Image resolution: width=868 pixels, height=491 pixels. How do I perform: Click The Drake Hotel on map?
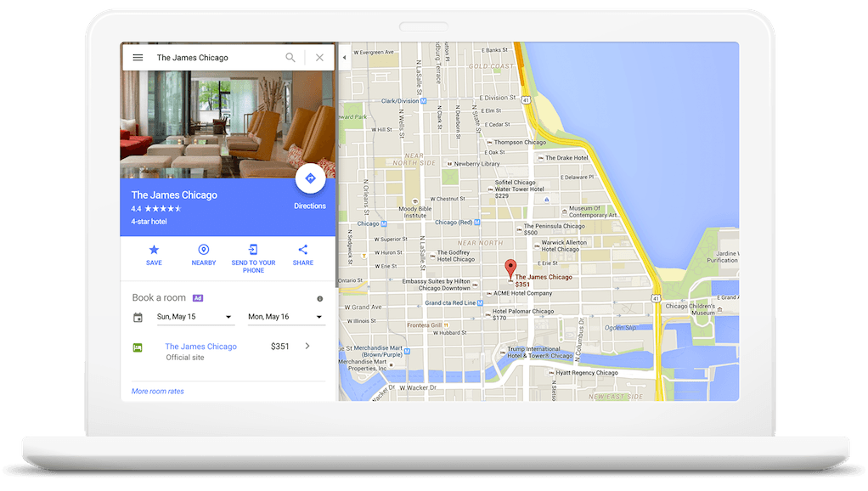(566, 158)
